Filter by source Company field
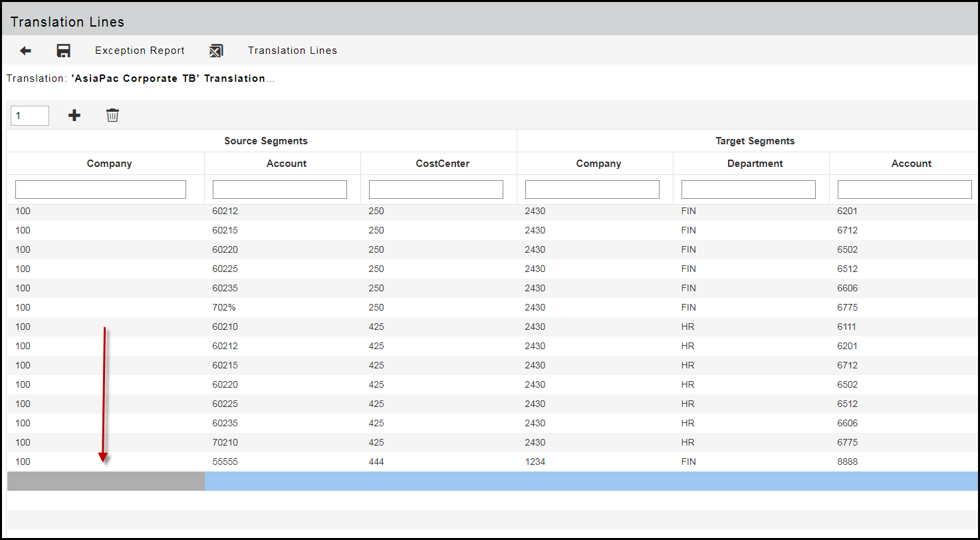 click(100, 190)
